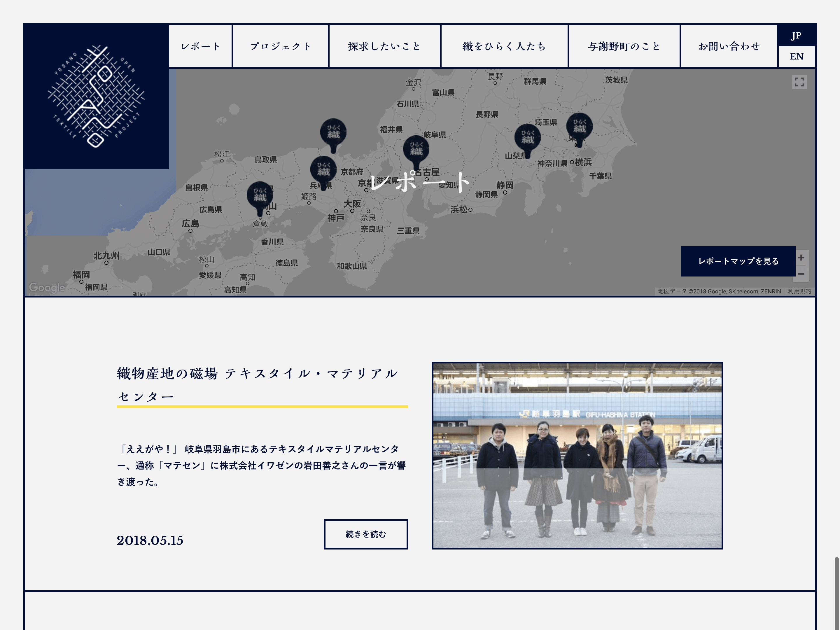Image resolution: width=840 pixels, height=630 pixels.
Task: Click the レポートマップを見る button
Action: pos(738,261)
